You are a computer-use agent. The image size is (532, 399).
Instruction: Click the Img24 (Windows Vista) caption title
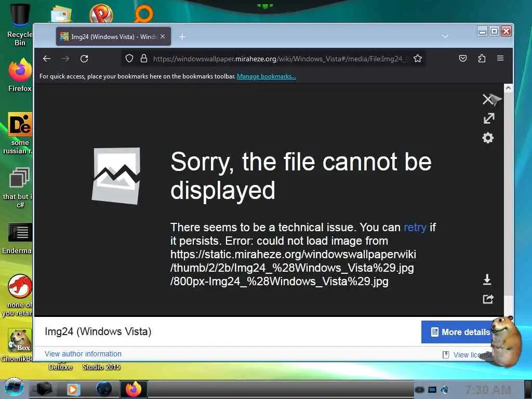98,331
